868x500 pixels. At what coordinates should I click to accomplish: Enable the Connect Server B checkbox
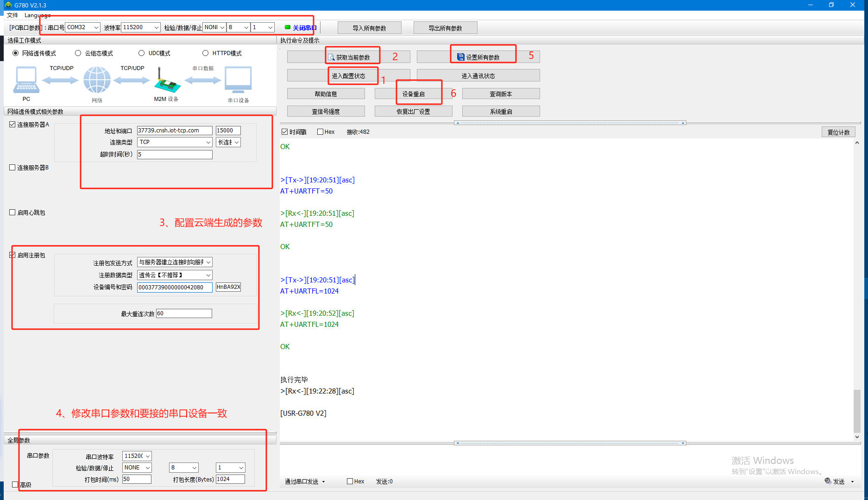click(13, 168)
